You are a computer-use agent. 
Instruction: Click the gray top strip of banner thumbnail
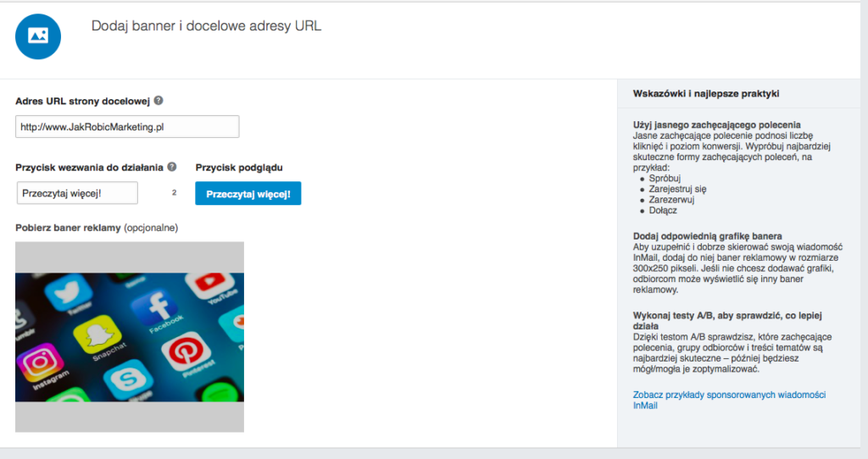pyautogui.click(x=130, y=256)
